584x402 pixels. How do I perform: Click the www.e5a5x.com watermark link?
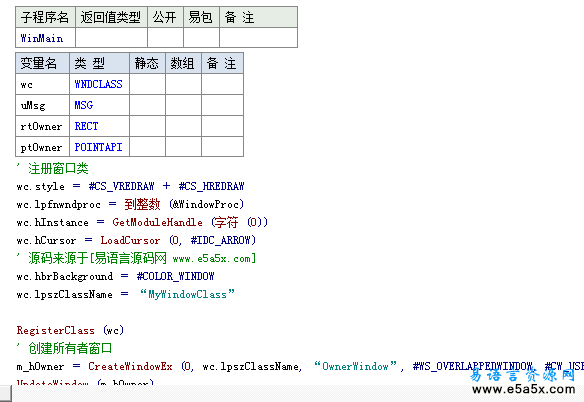pyautogui.click(x=523, y=390)
